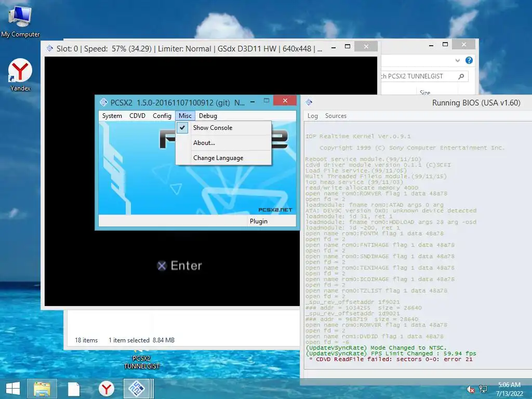The image size is (532, 399).
Task: Open Sources menu in console window
Action: [336, 116]
